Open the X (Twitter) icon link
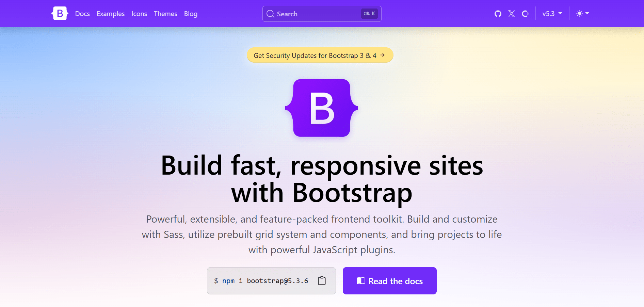This screenshot has width=644, height=307. point(512,14)
